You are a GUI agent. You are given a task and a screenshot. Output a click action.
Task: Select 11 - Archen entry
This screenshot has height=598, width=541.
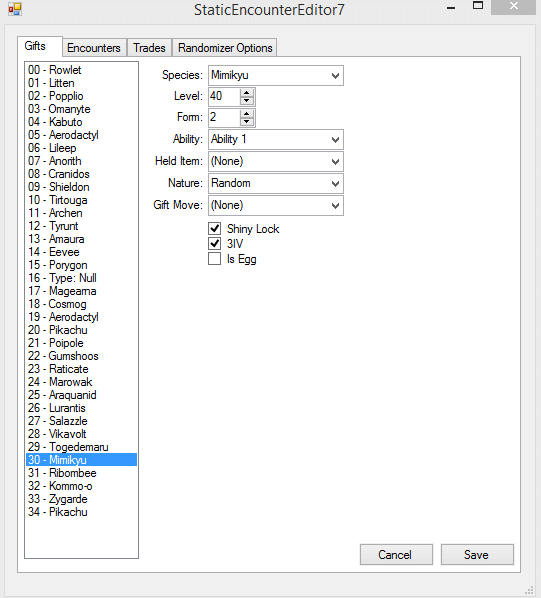pos(81,213)
